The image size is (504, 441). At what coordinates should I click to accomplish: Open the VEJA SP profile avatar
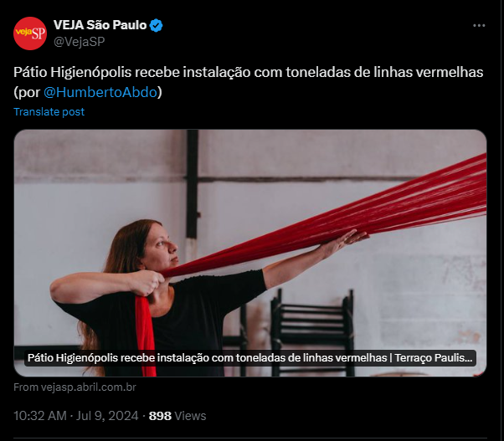click(30, 33)
